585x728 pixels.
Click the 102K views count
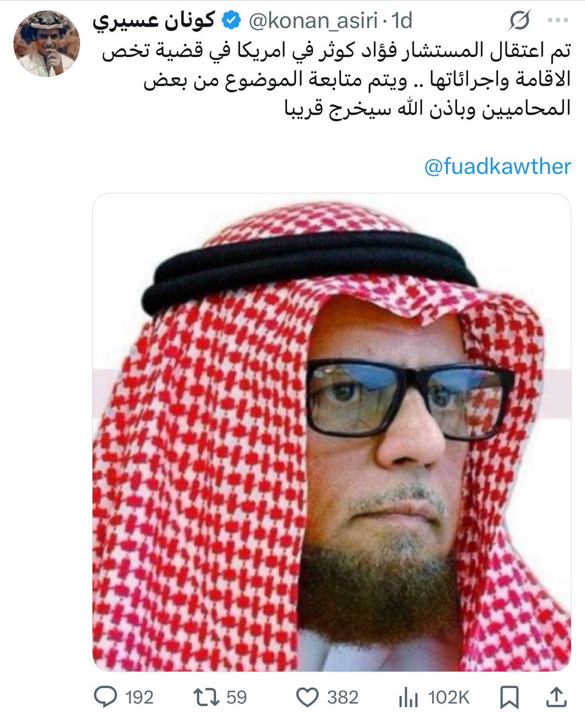click(x=448, y=698)
